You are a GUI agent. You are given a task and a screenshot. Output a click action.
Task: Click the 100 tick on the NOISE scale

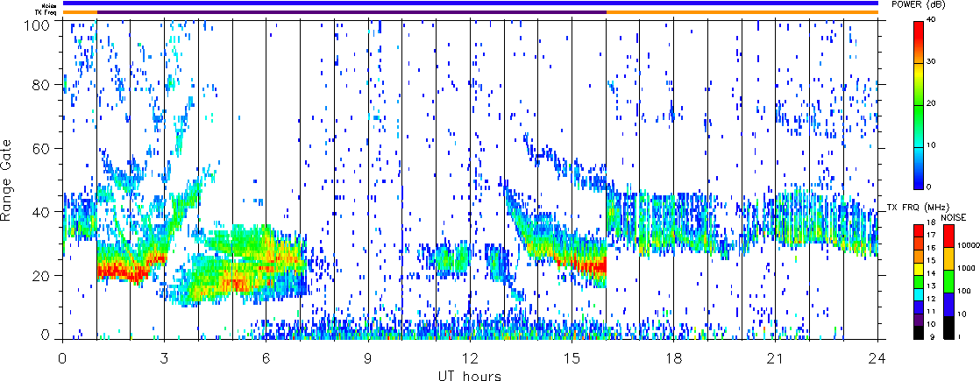point(964,291)
